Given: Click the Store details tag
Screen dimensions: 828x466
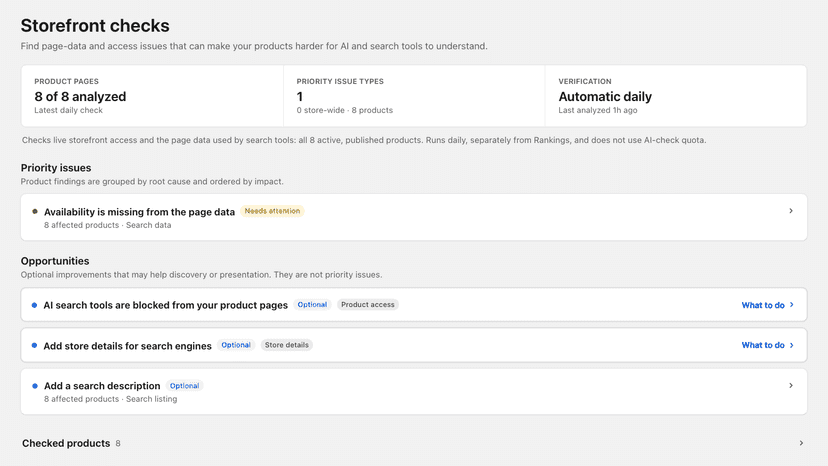Looking at the screenshot, I should [x=287, y=345].
